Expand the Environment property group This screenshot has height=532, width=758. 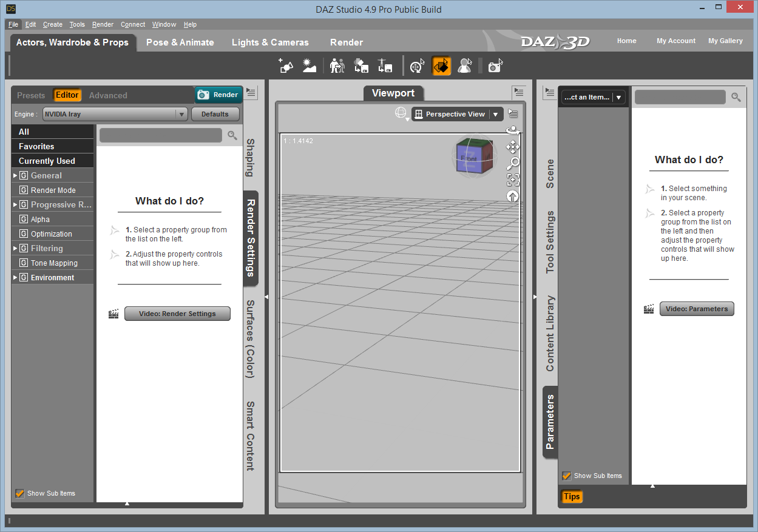point(15,277)
